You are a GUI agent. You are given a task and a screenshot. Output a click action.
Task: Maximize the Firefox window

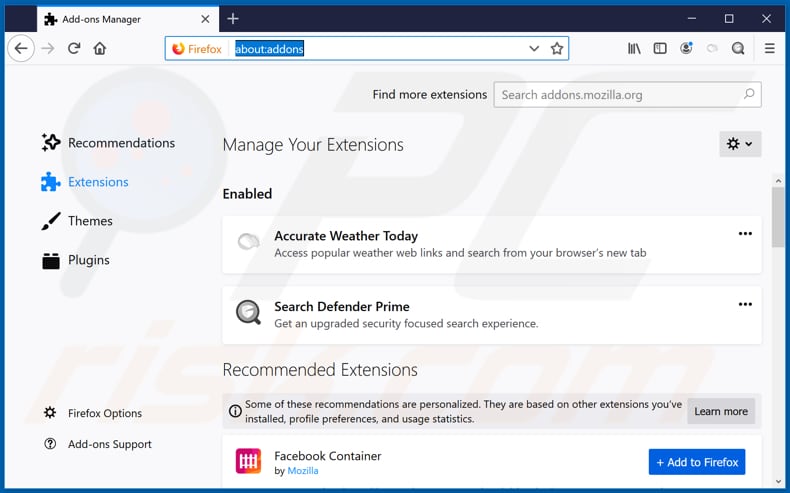click(x=729, y=19)
